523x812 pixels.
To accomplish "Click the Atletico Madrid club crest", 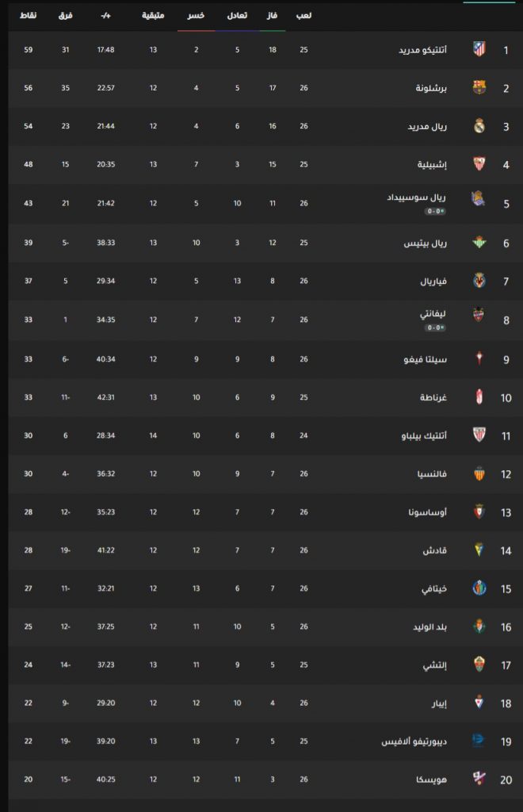I will coord(479,49).
